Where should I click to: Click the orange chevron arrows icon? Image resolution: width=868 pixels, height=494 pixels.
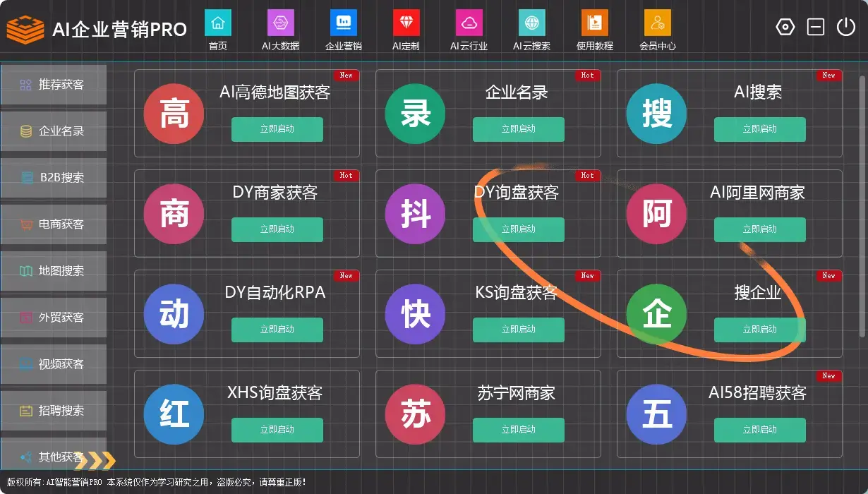[x=95, y=461]
